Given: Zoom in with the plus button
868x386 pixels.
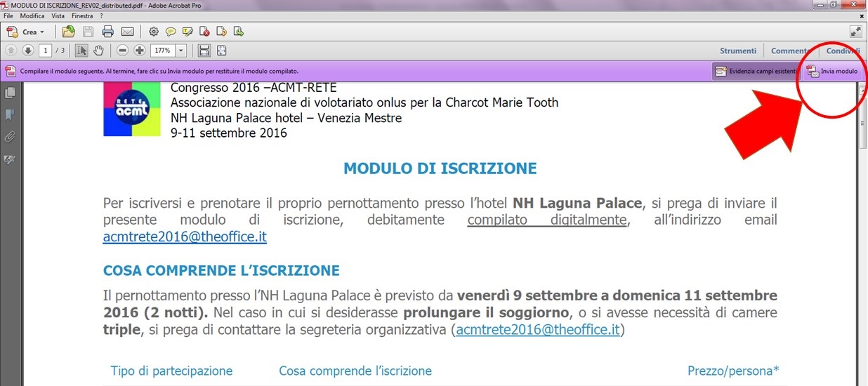Looking at the screenshot, I should tap(140, 51).
